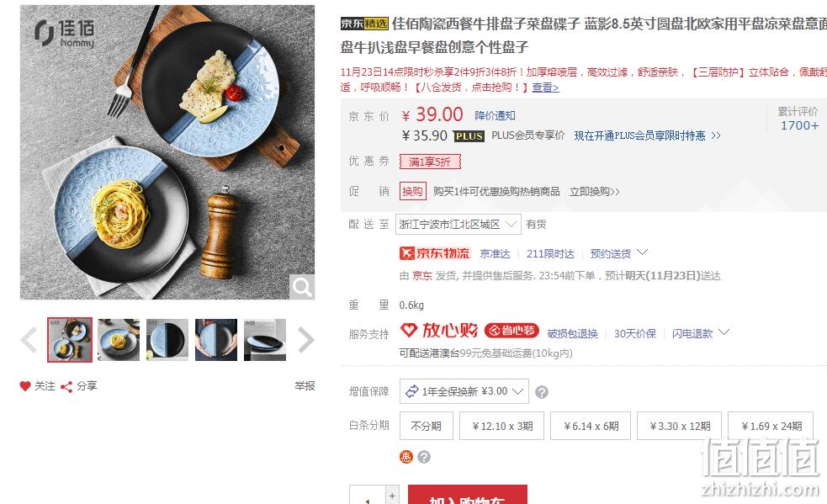
Task: Click the 满1享5折 coupon tag
Action: (x=430, y=162)
